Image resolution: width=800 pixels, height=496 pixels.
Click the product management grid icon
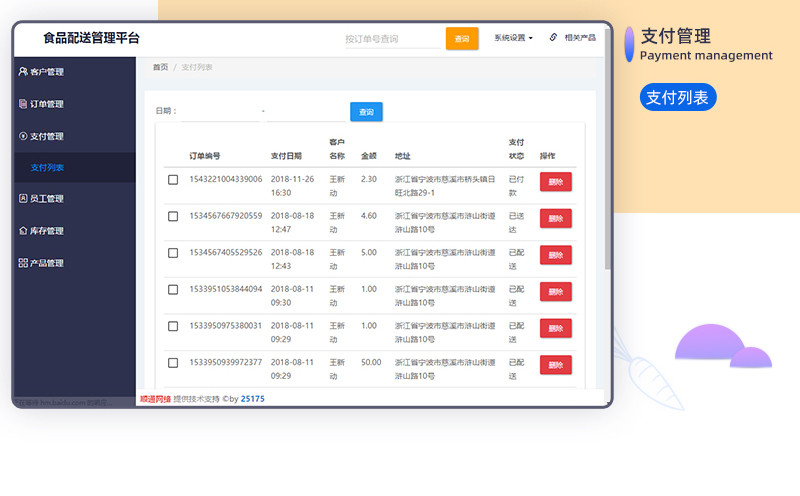point(23,263)
